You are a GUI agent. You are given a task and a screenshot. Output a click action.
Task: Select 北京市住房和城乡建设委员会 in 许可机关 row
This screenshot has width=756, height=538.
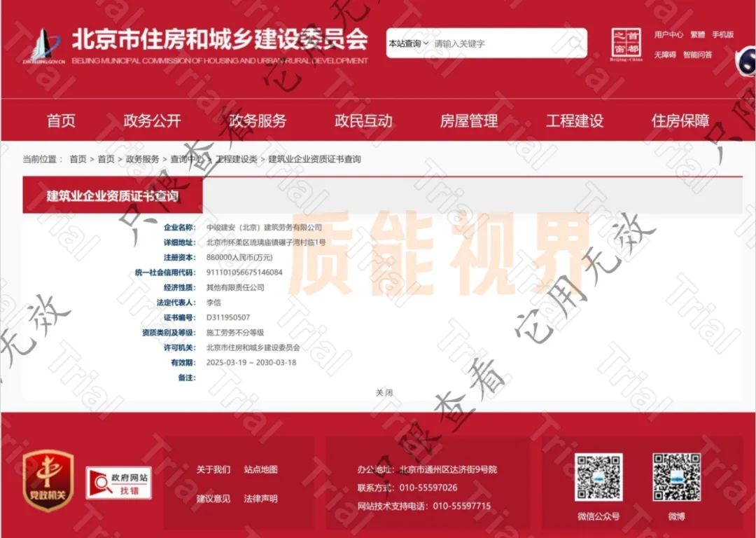(x=253, y=347)
